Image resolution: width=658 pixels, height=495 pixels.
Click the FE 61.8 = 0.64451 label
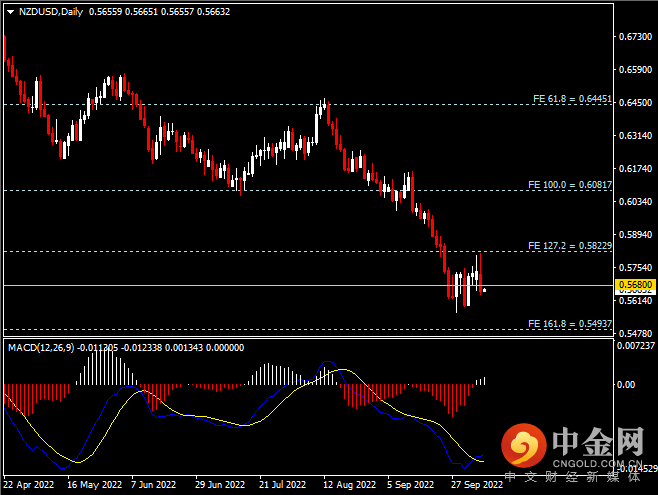point(572,99)
